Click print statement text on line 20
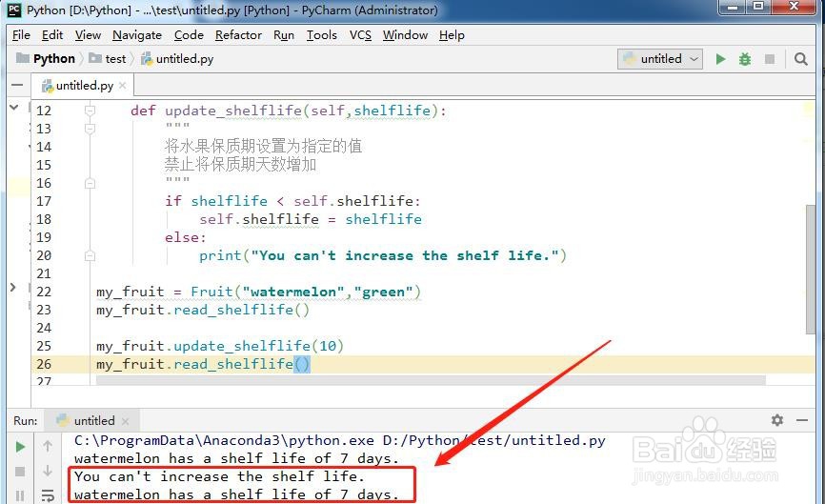 point(383,255)
